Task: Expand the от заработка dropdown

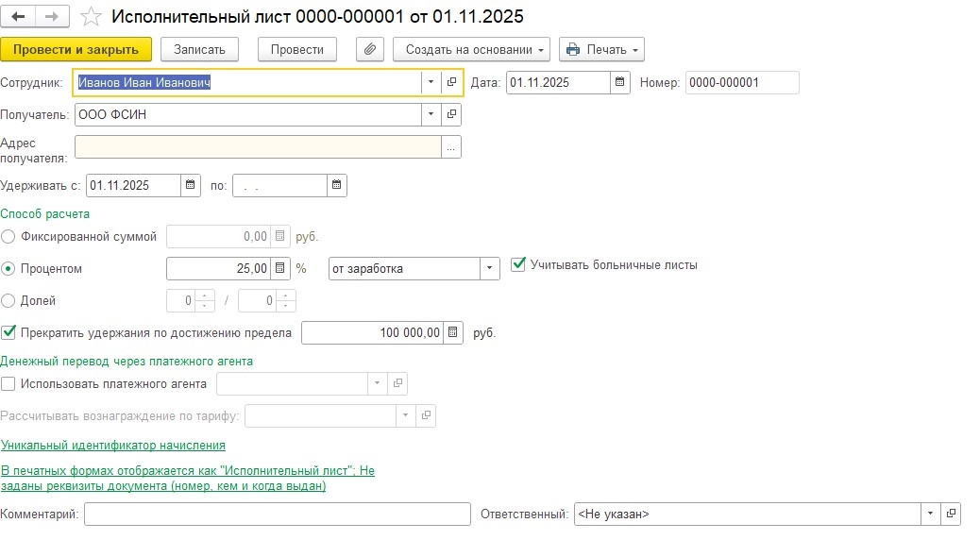Action: (489, 268)
